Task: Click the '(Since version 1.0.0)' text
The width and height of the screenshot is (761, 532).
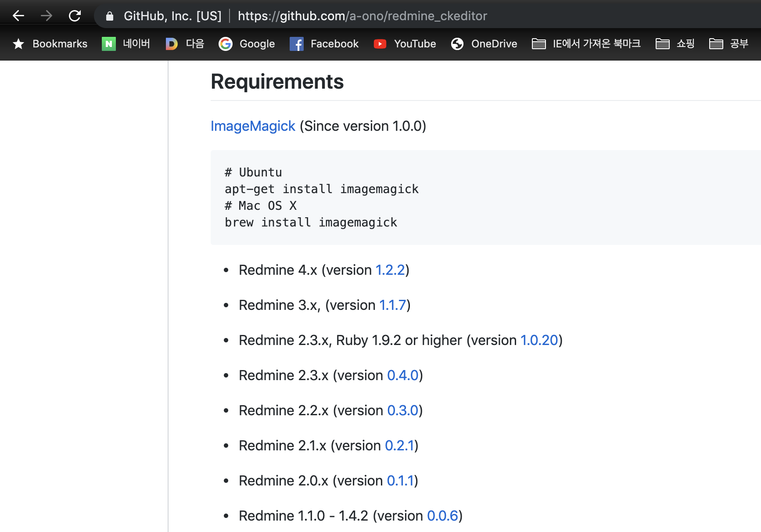Action: point(363,126)
